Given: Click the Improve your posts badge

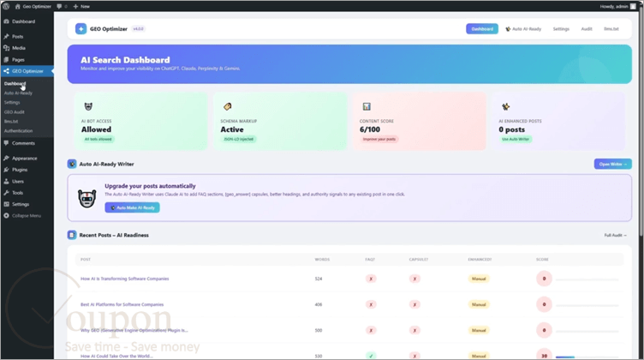Looking at the screenshot, I should [x=379, y=139].
